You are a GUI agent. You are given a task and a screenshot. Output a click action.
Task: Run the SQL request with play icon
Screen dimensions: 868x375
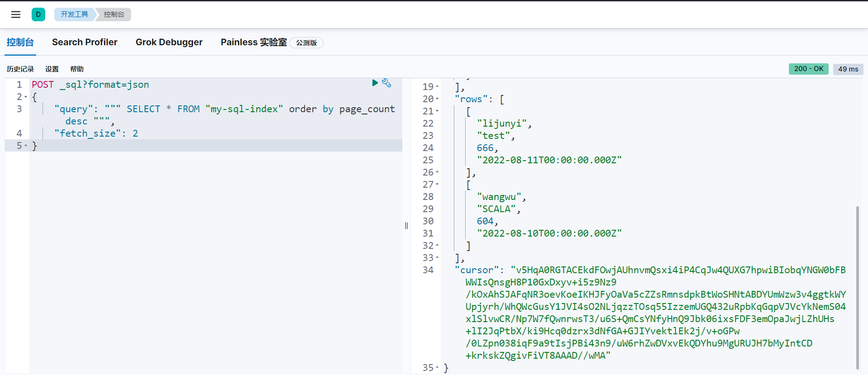[x=375, y=83]
